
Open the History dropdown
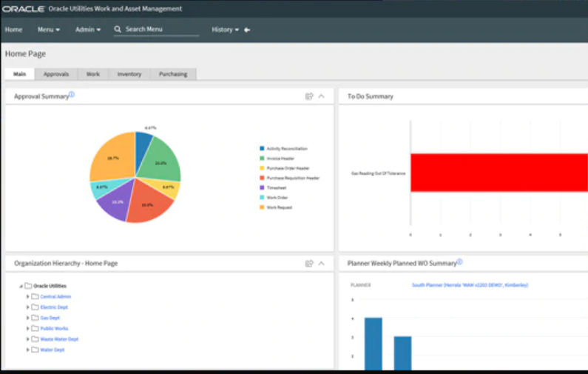(225, 30)
